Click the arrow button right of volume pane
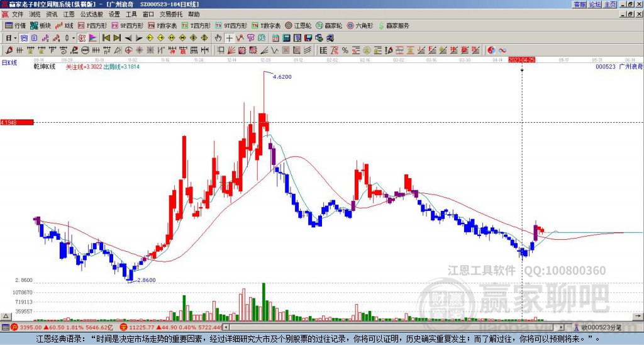This screenshot has width=644, height=345. coord(638,316)
